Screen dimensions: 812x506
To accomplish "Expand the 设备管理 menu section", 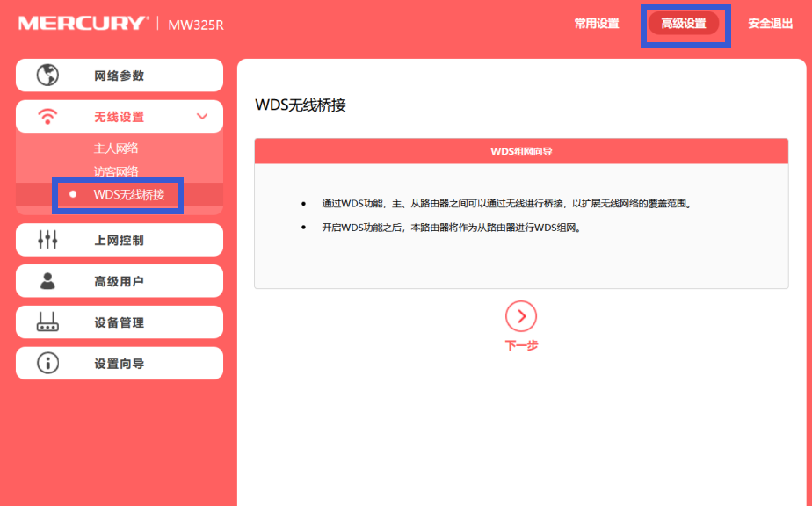I will (119, 322).
